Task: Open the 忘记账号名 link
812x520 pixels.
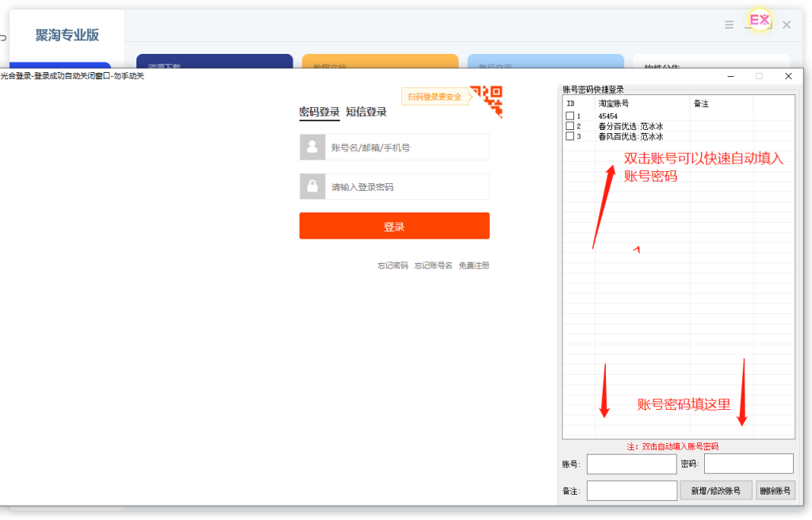Action: (x=434, y=266)
